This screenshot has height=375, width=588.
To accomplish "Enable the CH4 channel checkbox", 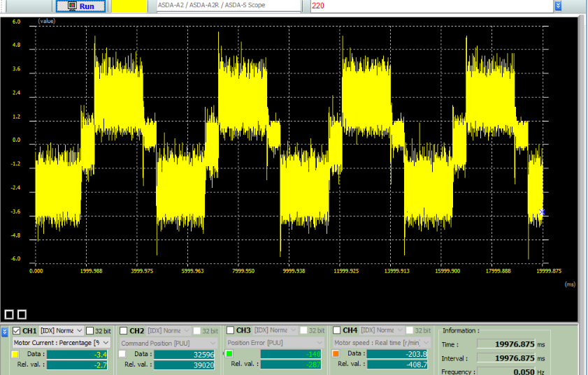I will [x=336, y=330].
